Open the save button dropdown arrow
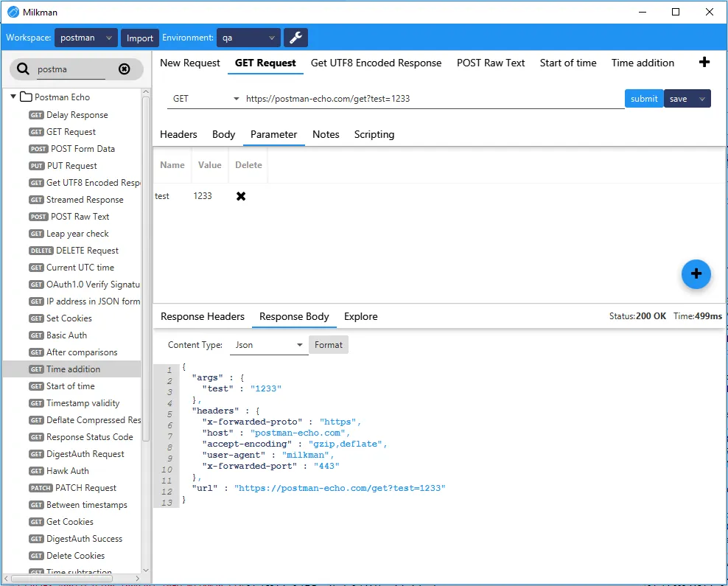The height and width of the screenshot is (586, 728). 701,98
